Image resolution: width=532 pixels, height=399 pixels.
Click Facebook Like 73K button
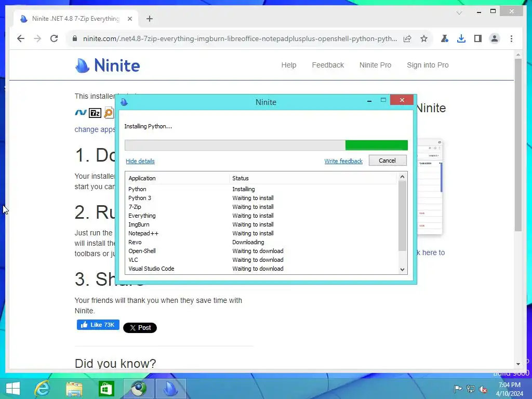(98, 325)
